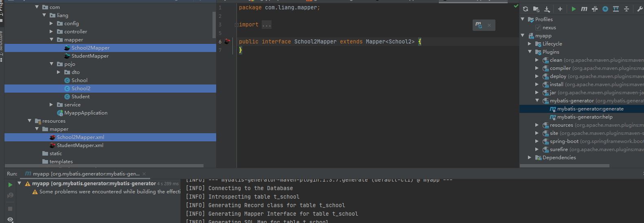Download sources and documentation icon
The width and height of the screenshot is (644, 223).
[547, 9]
